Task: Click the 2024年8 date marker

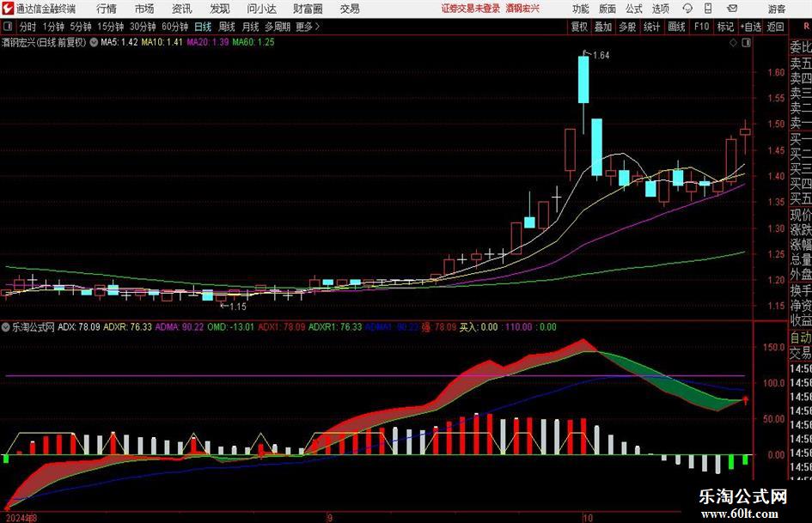Action: pos(21,518)
